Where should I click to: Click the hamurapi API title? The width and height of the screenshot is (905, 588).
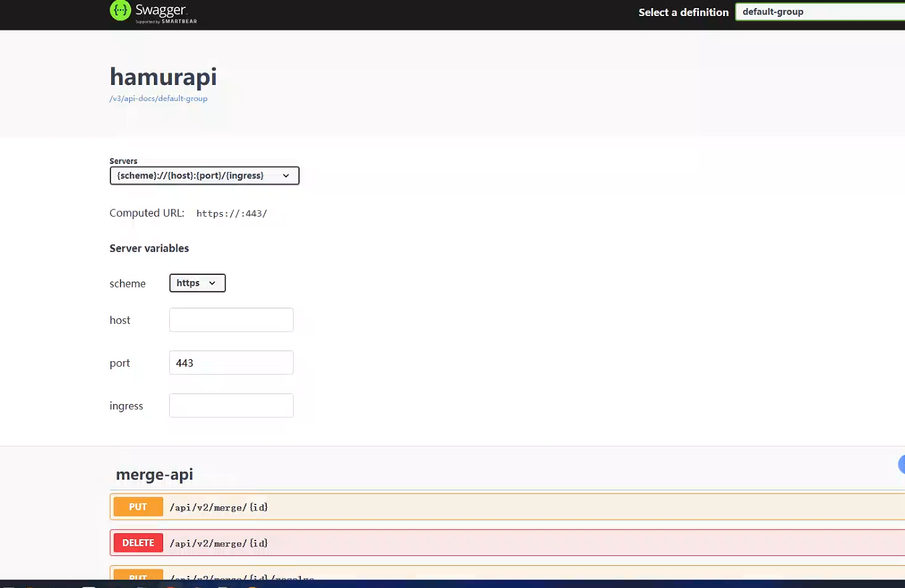click(x=163, y=76)
